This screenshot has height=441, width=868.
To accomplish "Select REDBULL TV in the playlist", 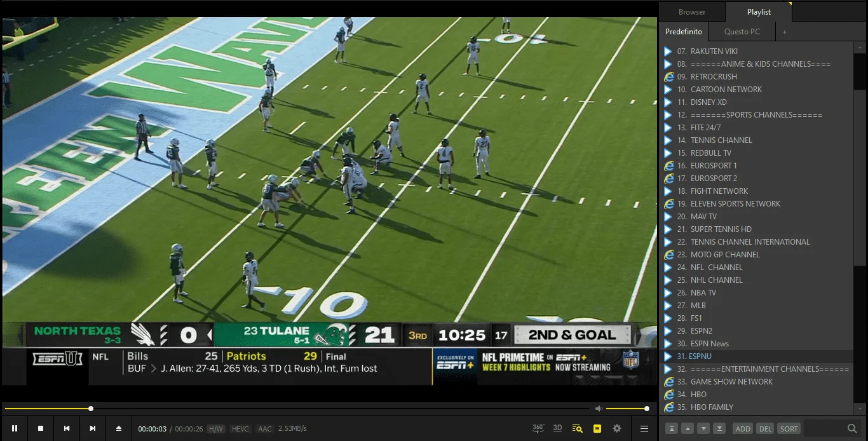I will click(x=756, y=153).
